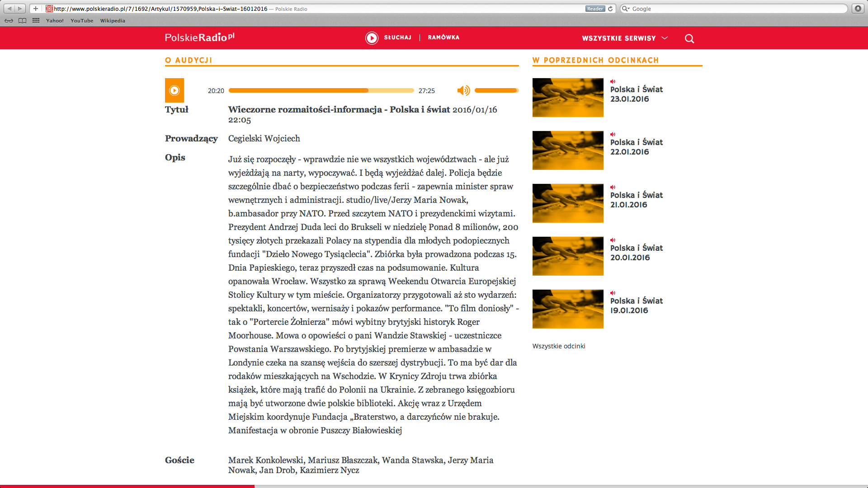Open the Ramówka schedule menu
This screenshot has width=868, height=488.
pyautogui.click(x=443, y=38)
